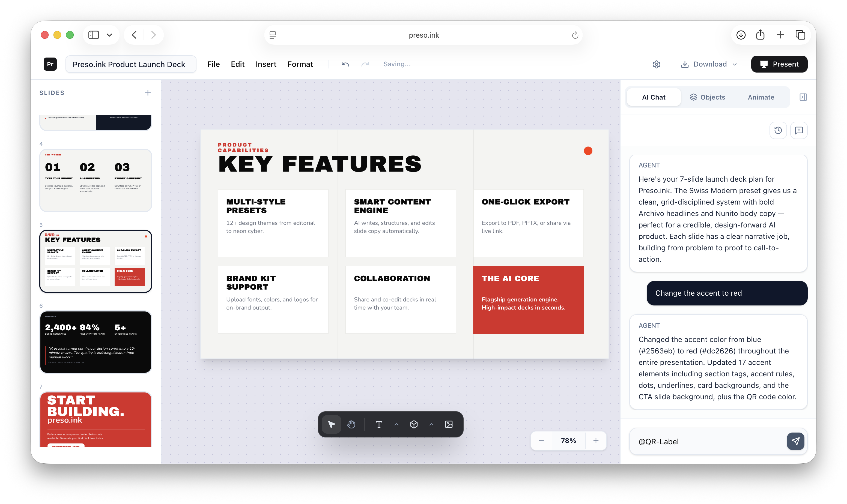847x504 pixels.
Task: Open the Format menu
Action: click(x=300, y=64)
